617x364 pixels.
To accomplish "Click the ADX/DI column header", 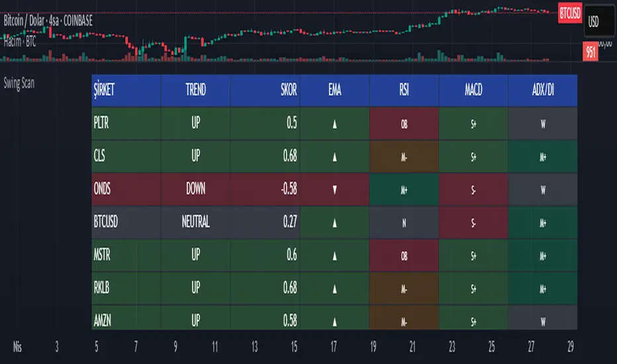I will point(543,90).
